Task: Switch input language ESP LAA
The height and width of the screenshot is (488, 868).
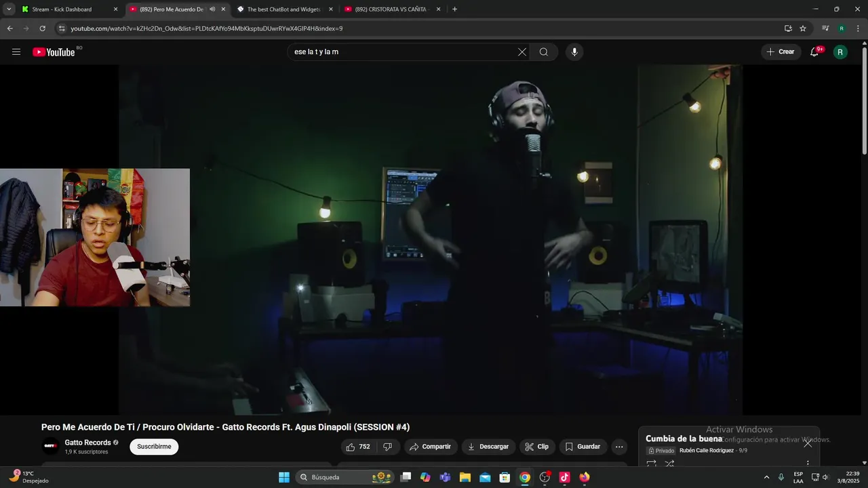Action: 798,477
